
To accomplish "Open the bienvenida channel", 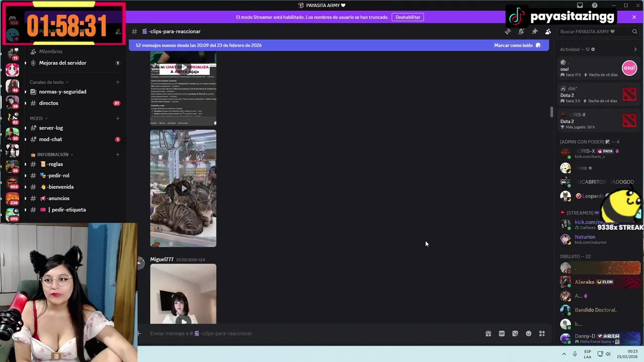I will pos(75,187).
